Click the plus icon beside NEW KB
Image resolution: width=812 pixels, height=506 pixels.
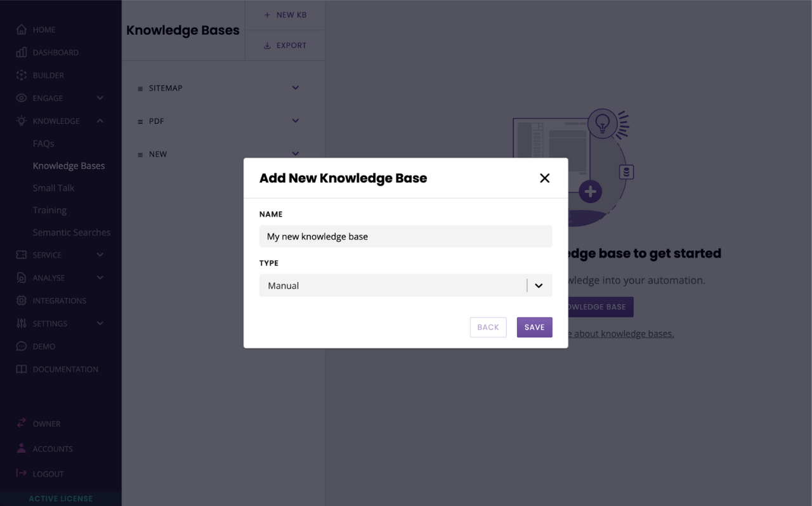[267, 15]
